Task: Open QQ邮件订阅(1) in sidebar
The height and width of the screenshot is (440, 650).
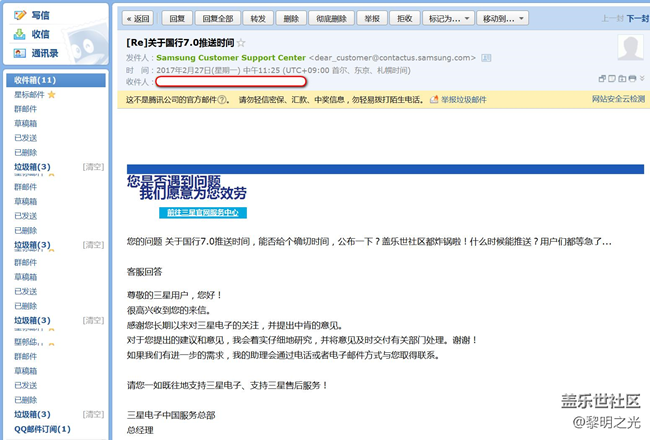Action: point(42,429)
